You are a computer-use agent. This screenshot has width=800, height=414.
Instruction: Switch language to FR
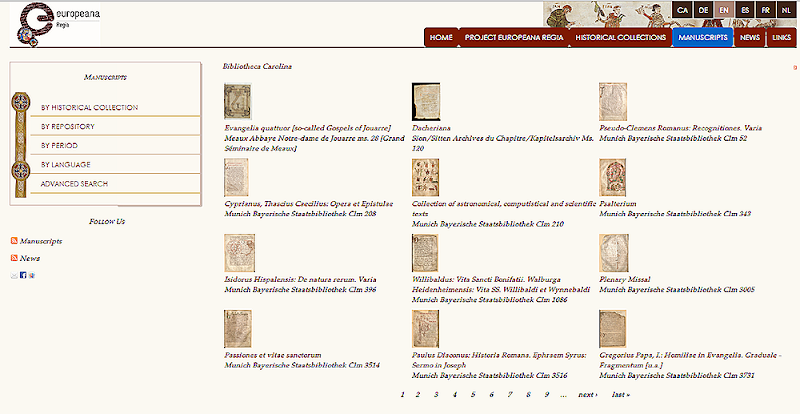tap(765, 10)
